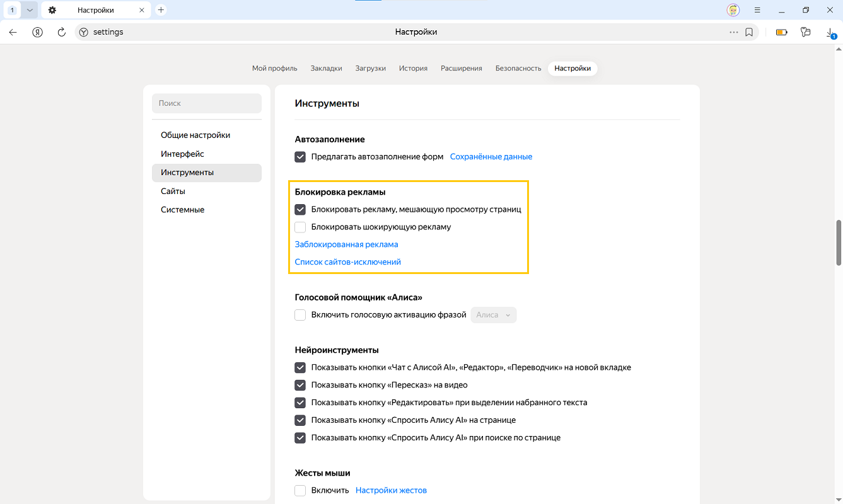
Task: Open Yandex home via the Я icon
Action: pyautogui.click(x=37, y=32)
